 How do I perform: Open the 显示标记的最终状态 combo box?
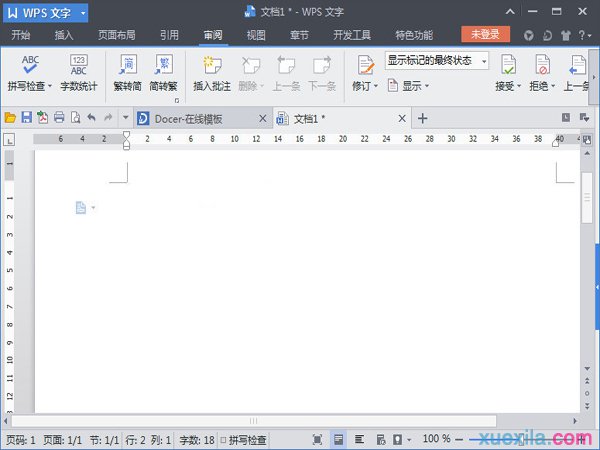click(437, 60)
